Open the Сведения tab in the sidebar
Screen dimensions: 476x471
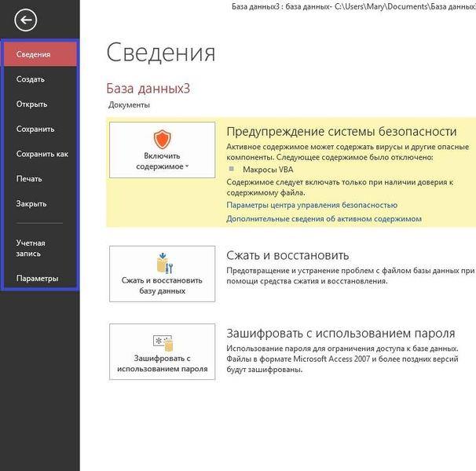40,54
